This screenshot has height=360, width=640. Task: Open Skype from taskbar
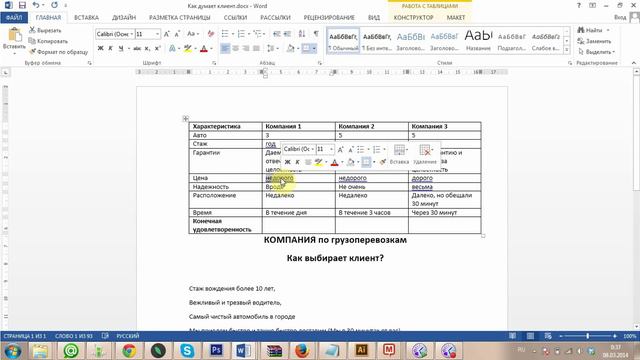coord(187,351)
